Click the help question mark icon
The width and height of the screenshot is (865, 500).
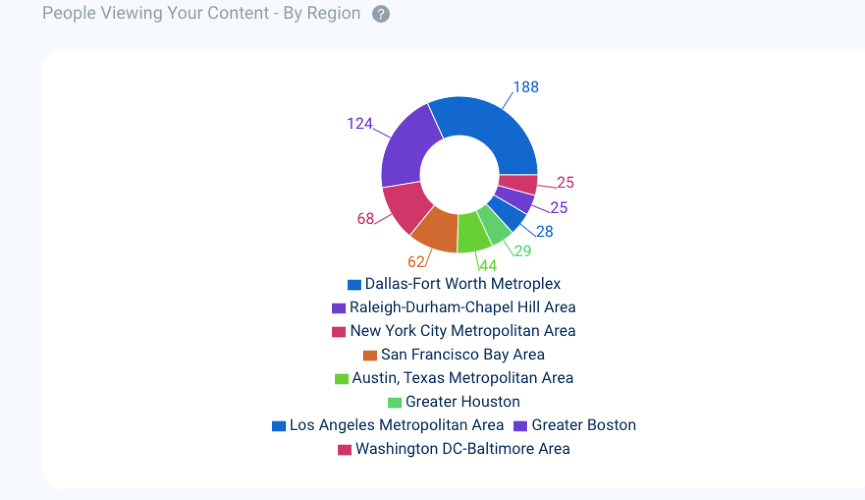(x=381, y=15)
